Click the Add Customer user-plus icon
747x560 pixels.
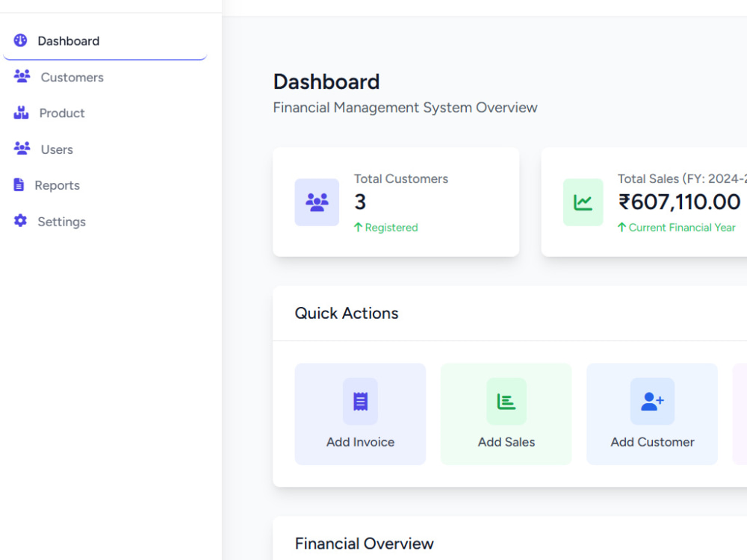652,402
